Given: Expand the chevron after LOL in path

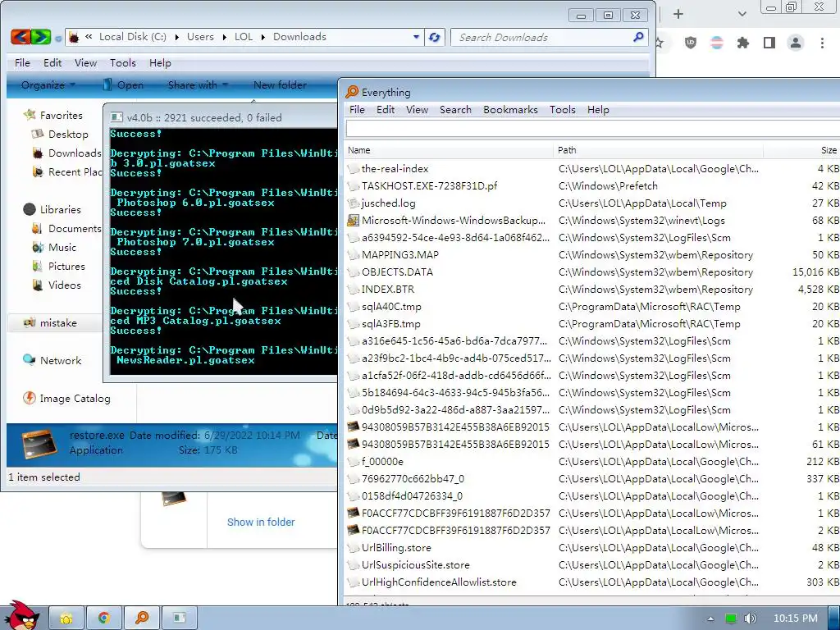Looking at the screenshot, I should tap(263, 37).
